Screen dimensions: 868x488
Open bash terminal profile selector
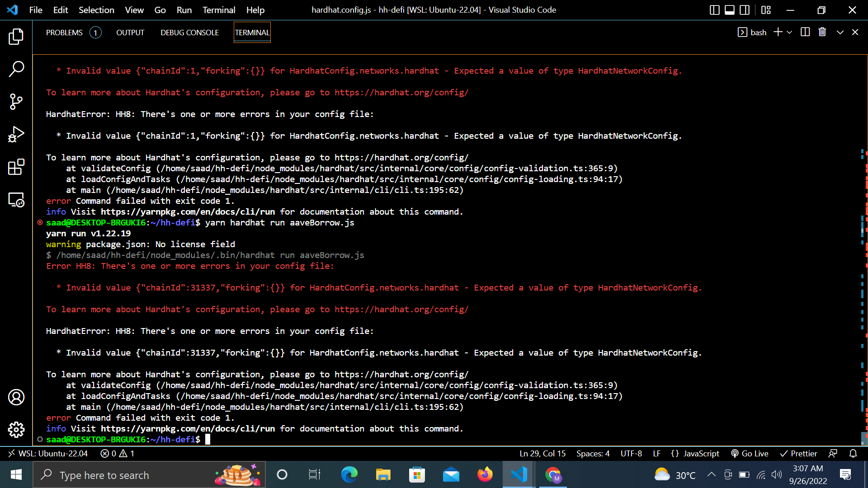[x=752, y=32]
